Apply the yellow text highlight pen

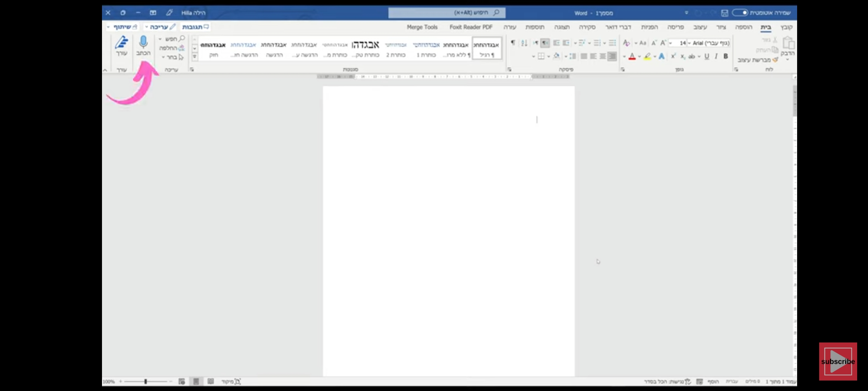[647, 56]
